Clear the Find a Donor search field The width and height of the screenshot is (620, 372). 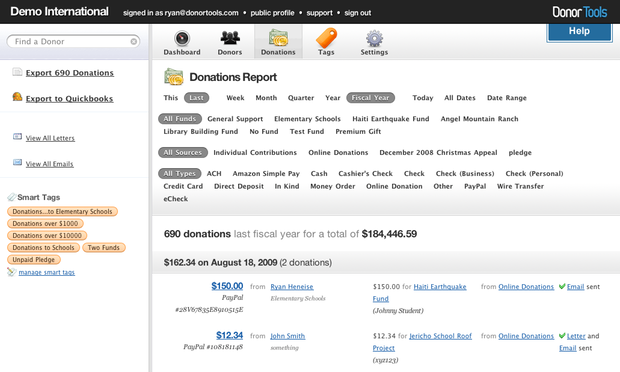[134, 42]
